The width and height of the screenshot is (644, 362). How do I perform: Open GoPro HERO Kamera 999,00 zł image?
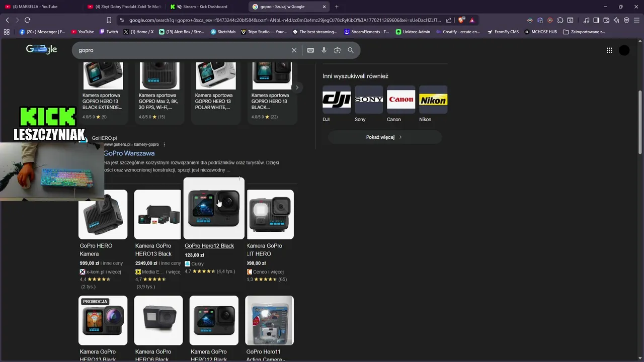pos(103,214)
